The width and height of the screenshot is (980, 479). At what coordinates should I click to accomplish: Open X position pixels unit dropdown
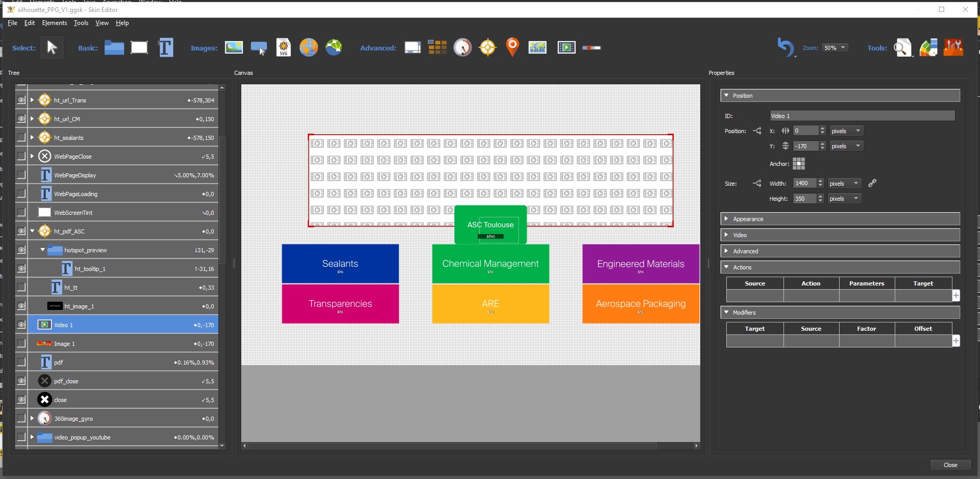pos(846,131)
